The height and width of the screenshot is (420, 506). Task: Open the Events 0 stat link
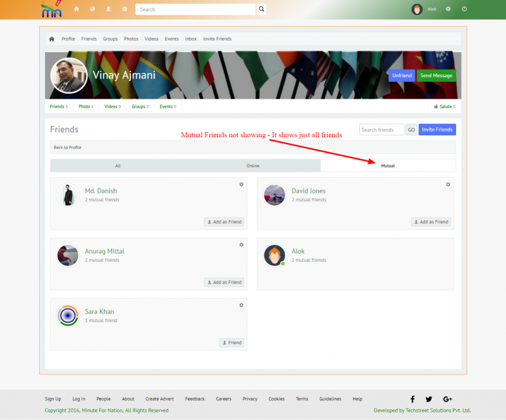point(168,106)
